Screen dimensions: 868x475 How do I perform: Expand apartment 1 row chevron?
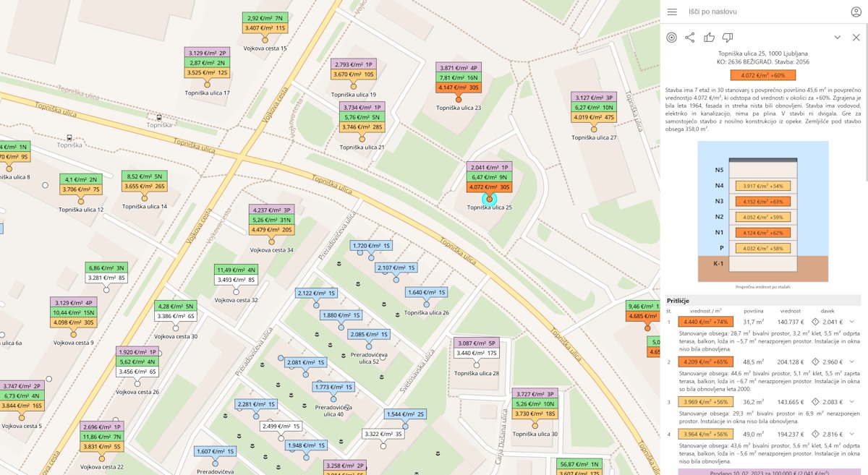pos(852,322)
